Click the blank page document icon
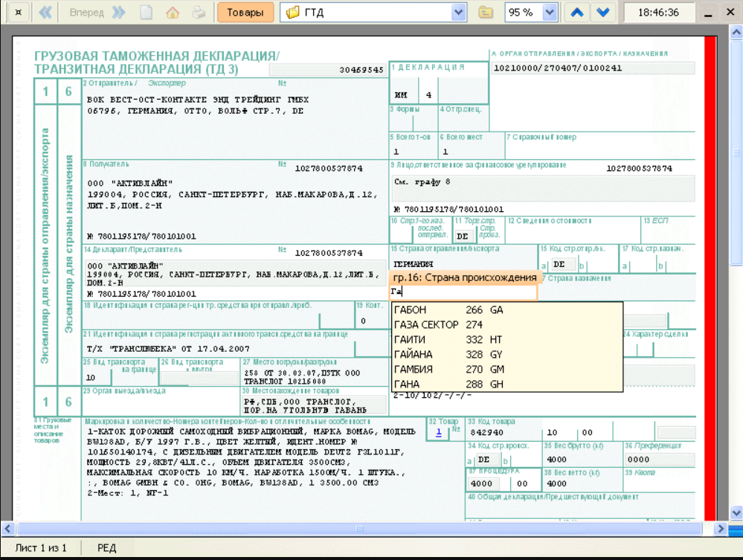 pos(146,13)
